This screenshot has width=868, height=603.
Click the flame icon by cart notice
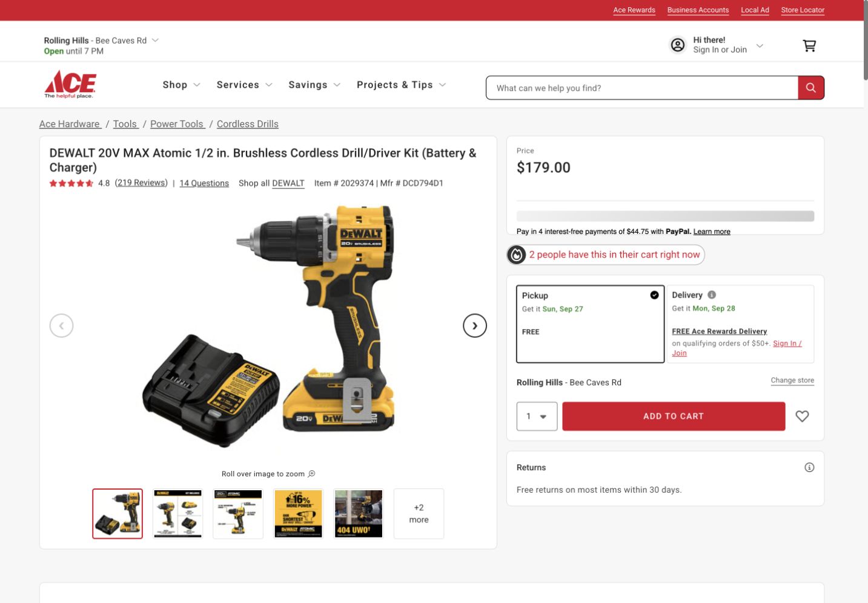(516, 255)
